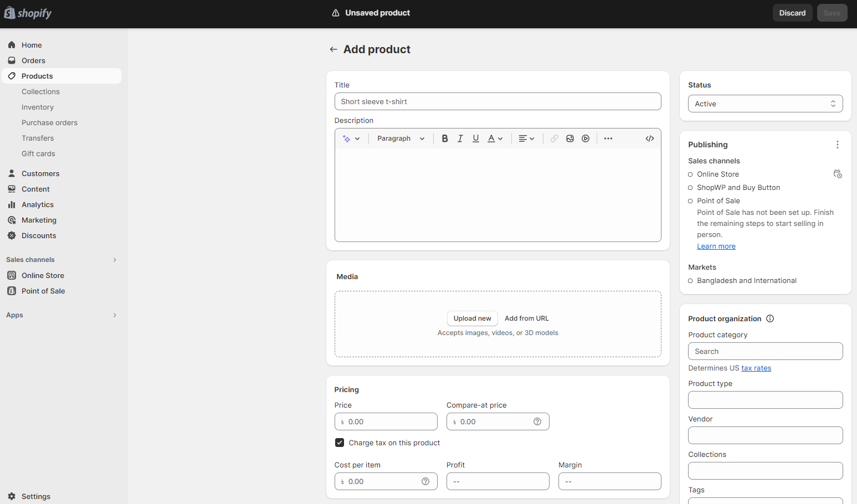Screen dimensions: 857x504
Task: Open the text color picker
Action: (x=495, y=138)
